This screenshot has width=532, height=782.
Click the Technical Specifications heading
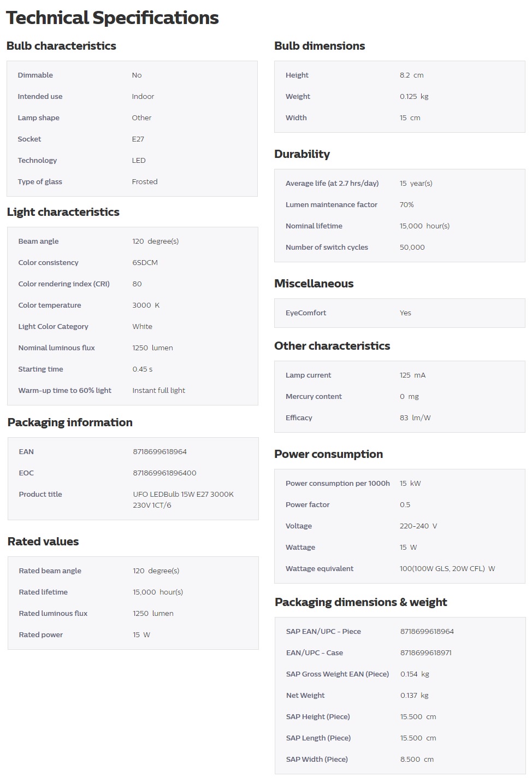point(113,18)
